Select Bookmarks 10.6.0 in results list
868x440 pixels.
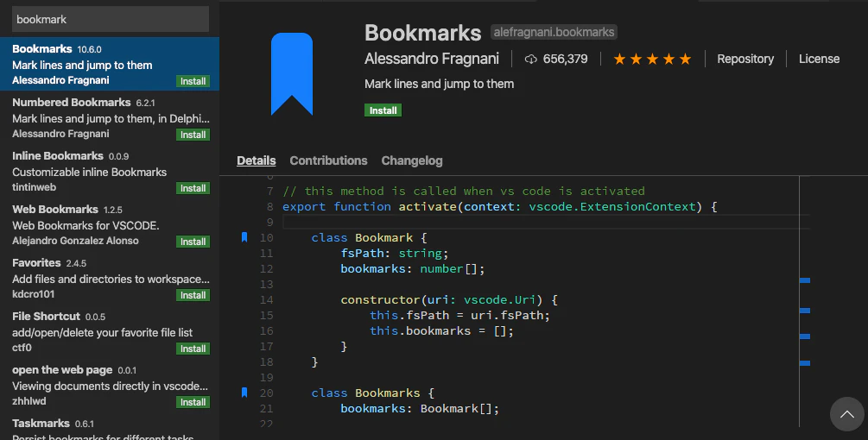[x=110, y=64]
